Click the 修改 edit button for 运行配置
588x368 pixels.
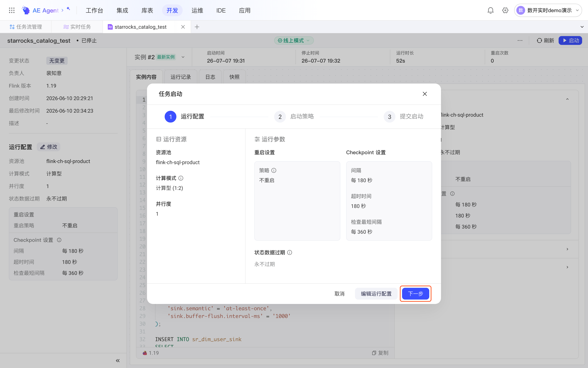click(49, 147)
